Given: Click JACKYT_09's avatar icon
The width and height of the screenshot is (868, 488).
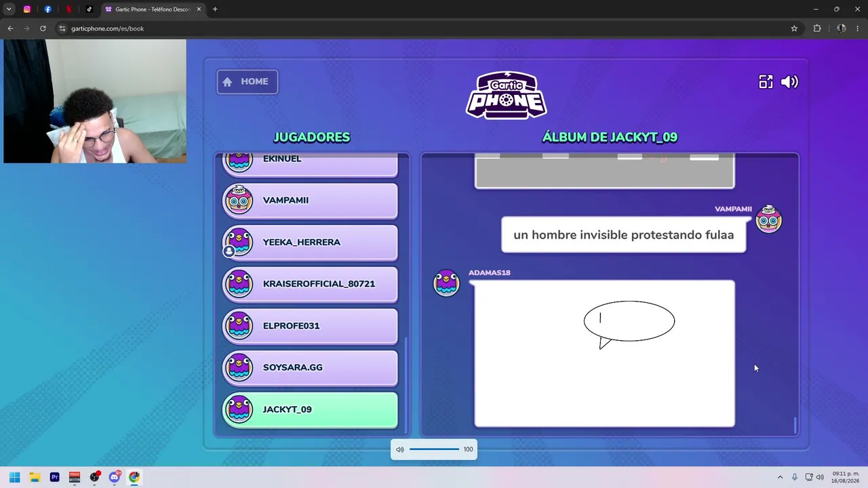Looking at the screenshot, I should point(239,409).
